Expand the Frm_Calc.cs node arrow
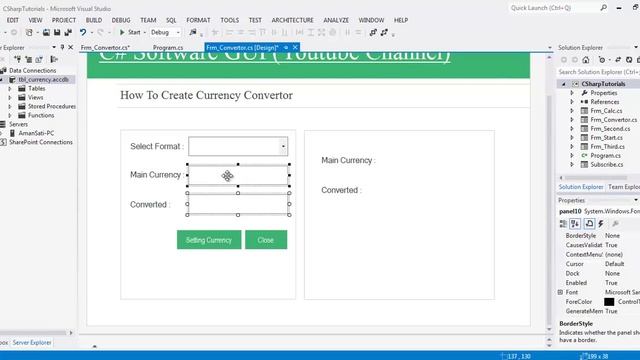640x360 pixels. (x=572, y=111)
